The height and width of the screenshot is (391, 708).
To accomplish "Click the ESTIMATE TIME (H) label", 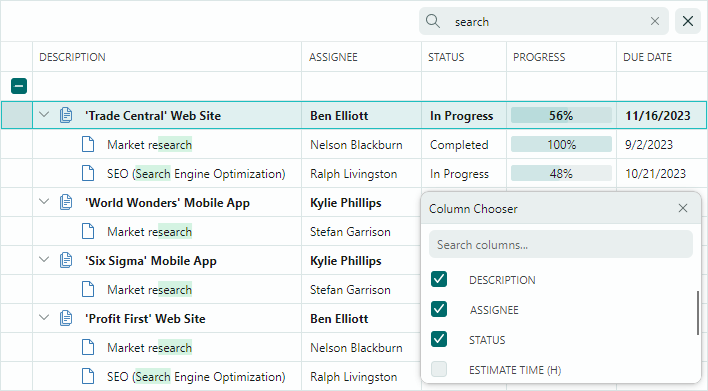I will click(515, 370).
